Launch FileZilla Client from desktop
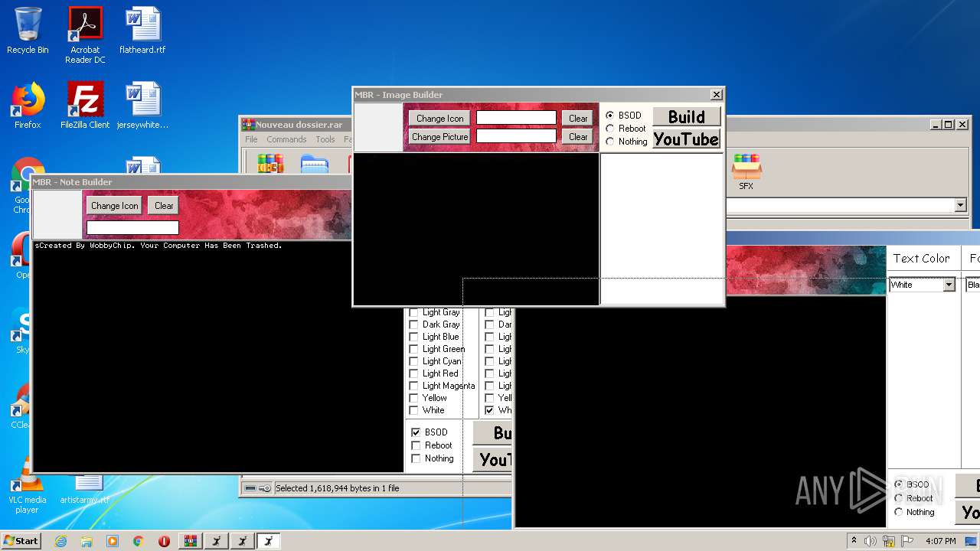The width and height of the screenshot is (980, 551). 85,106
